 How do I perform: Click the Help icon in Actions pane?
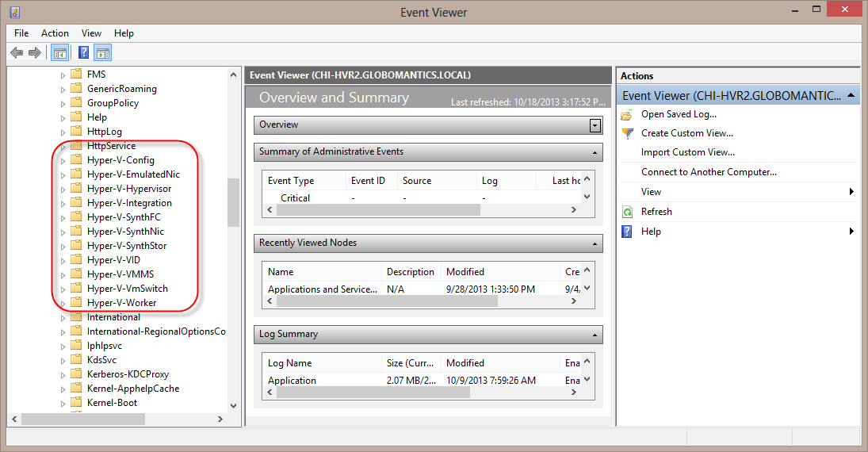click(x=627, y=232)
